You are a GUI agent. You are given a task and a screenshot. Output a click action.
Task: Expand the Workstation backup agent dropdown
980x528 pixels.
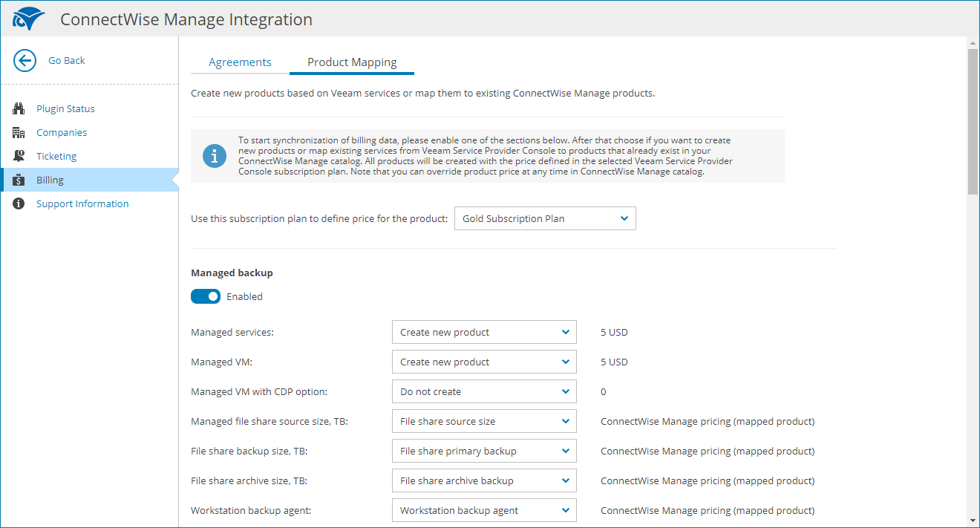click(484, 511)
